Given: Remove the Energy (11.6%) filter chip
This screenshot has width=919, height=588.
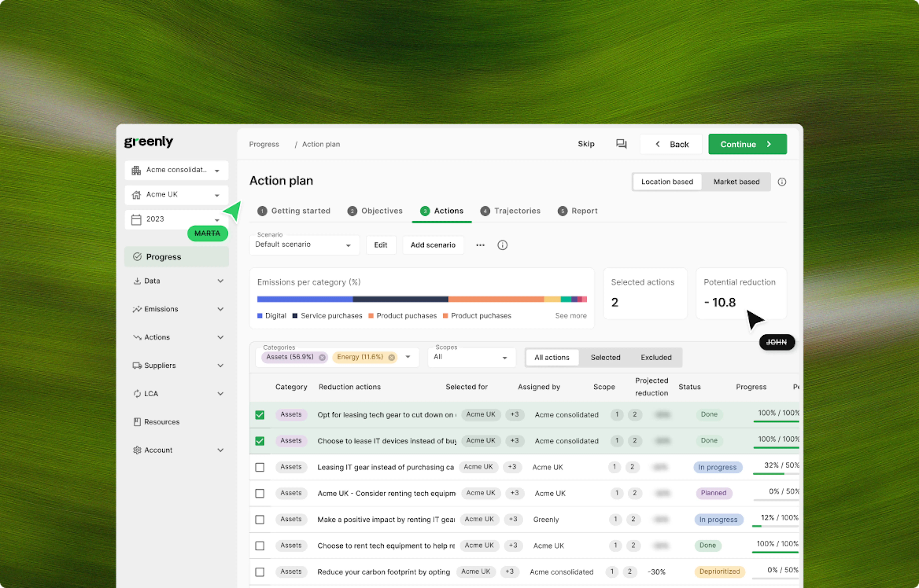Looking at the screenshot, I should point(391,357).
